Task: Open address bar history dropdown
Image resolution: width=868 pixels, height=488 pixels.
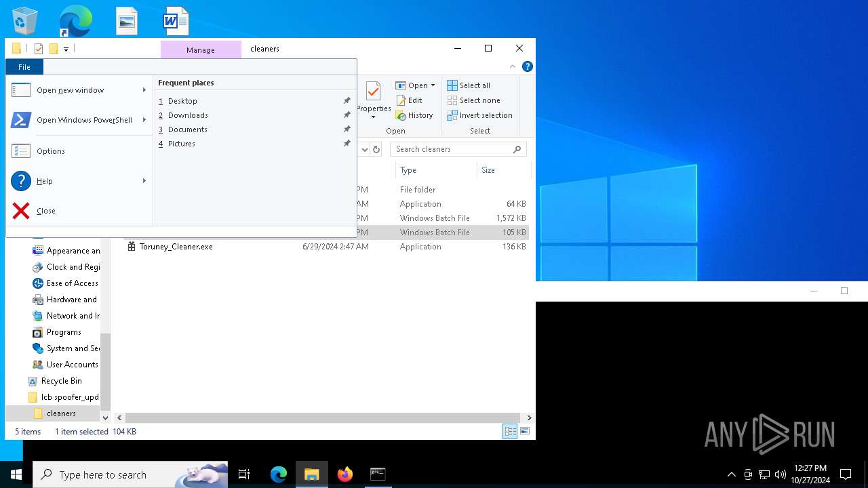Action: 364,149
